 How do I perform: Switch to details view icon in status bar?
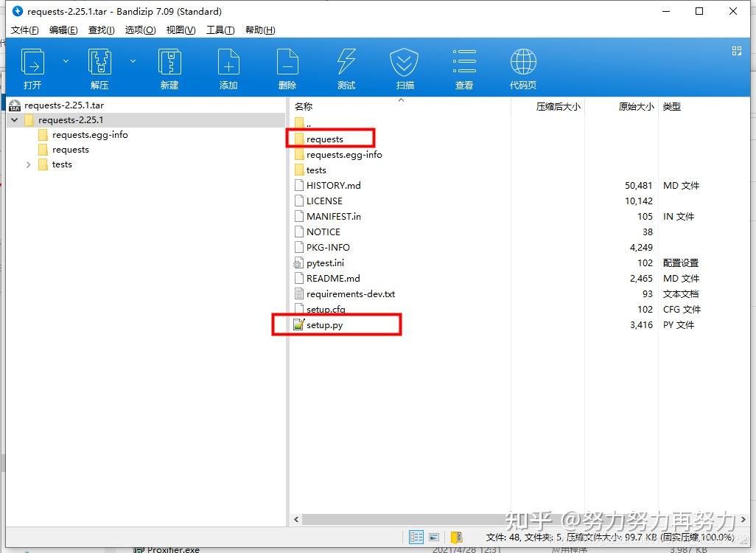(416, 537)
